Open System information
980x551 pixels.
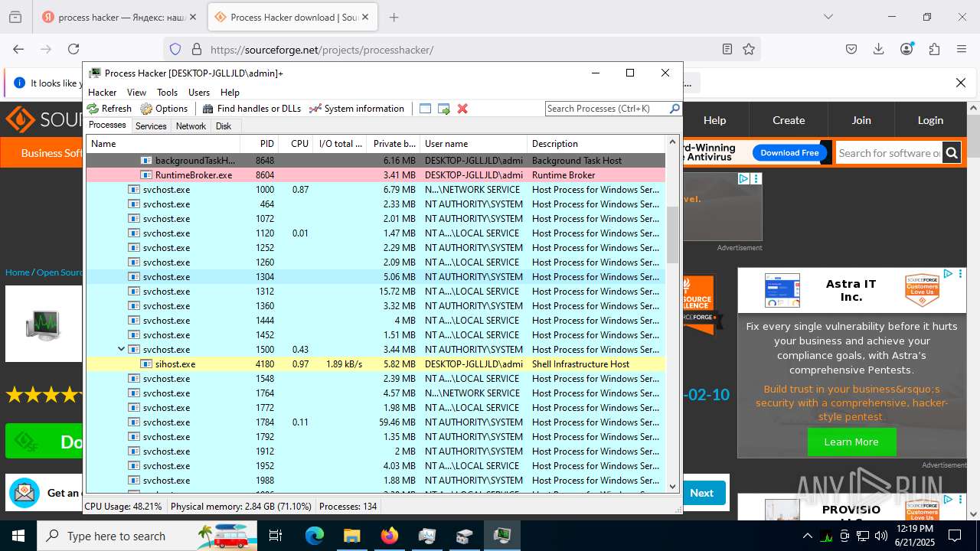357,109
